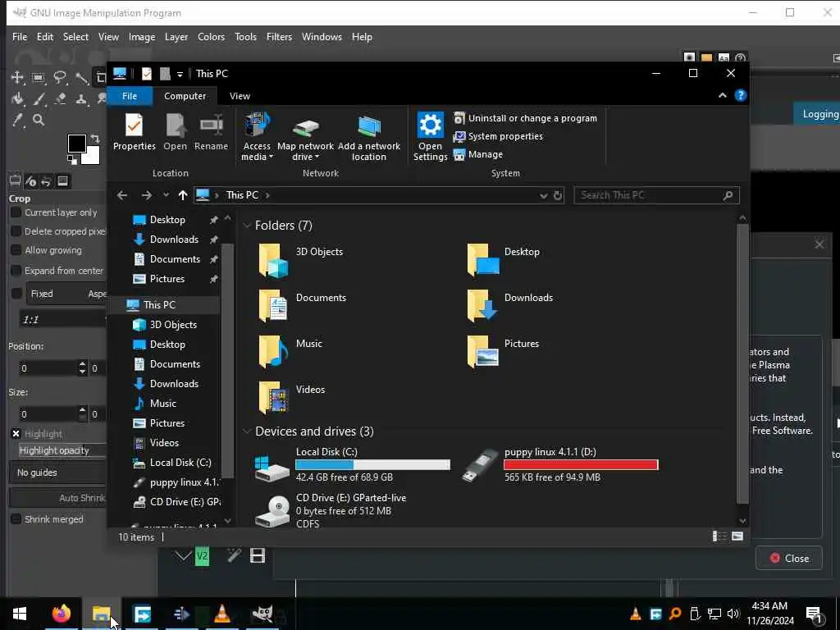Open Quick Access Toolbar customize dropdown

[180, 74]
